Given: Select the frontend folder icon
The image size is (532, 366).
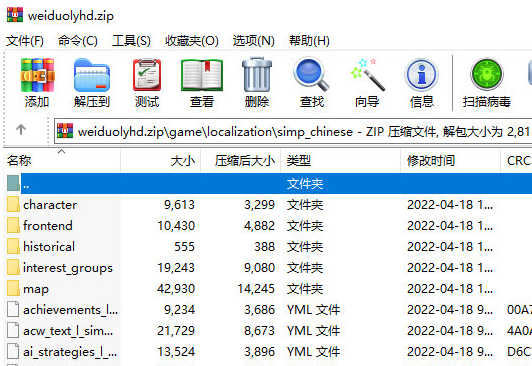Looking at the screenshot, I should pos(13,226).
